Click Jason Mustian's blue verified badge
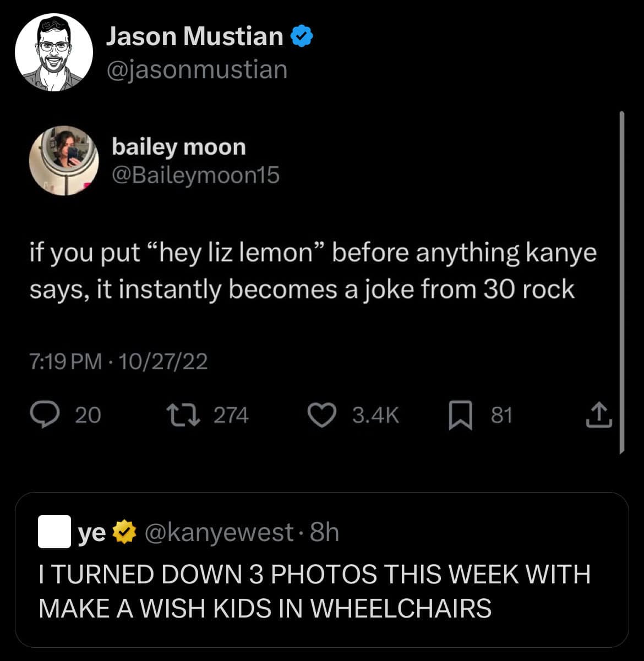Viewport: 644px width, 661px height. 301,36
